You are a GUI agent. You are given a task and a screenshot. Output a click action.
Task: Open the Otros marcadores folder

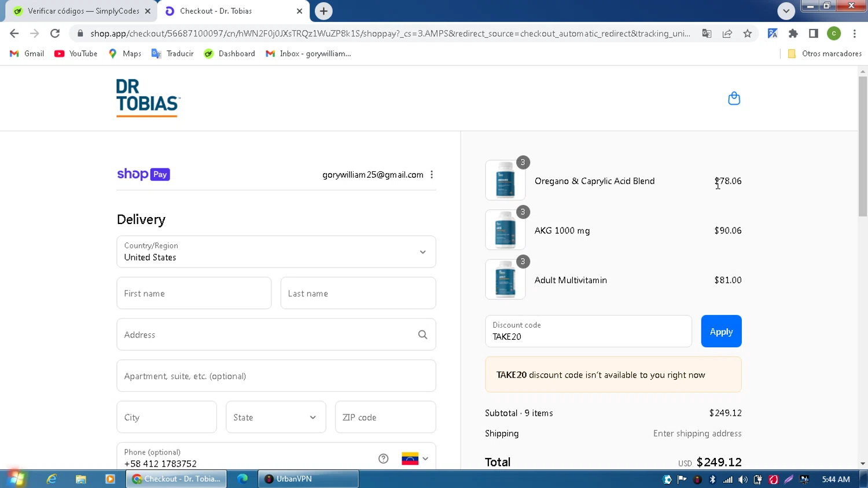tap(825, 53)
